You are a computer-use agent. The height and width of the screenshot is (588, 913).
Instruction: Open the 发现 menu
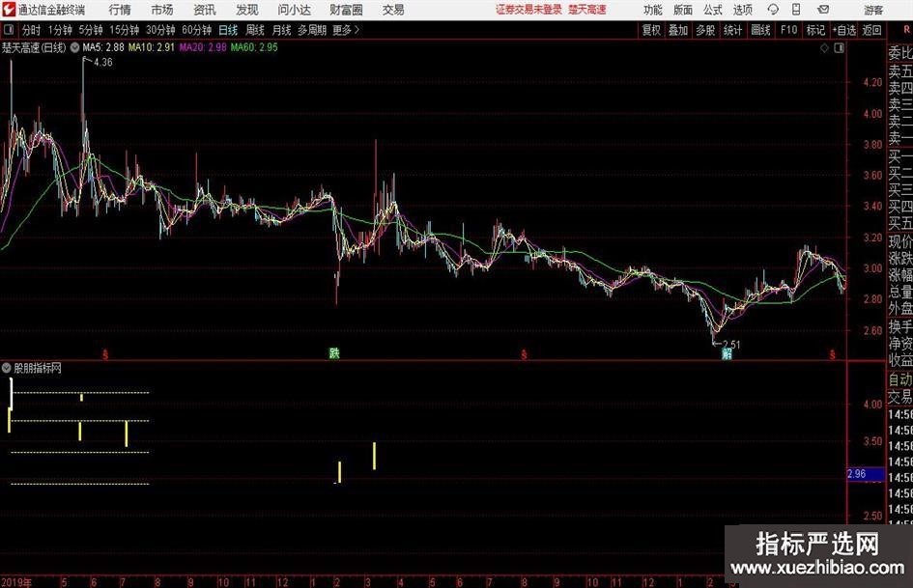[247, 10]
